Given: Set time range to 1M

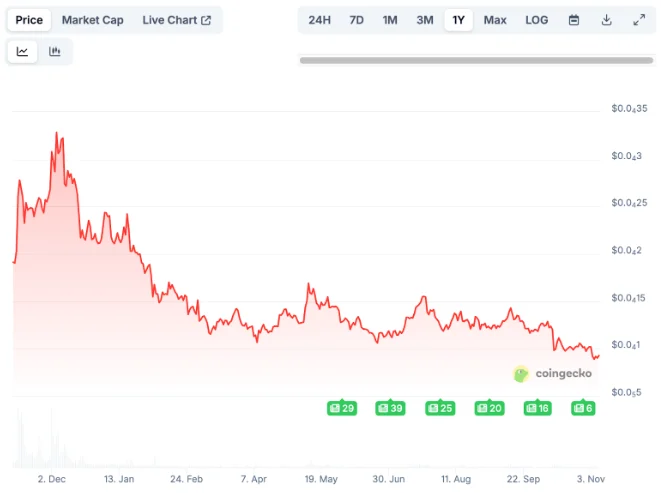Looking at the screenshot, I should 390,20.
